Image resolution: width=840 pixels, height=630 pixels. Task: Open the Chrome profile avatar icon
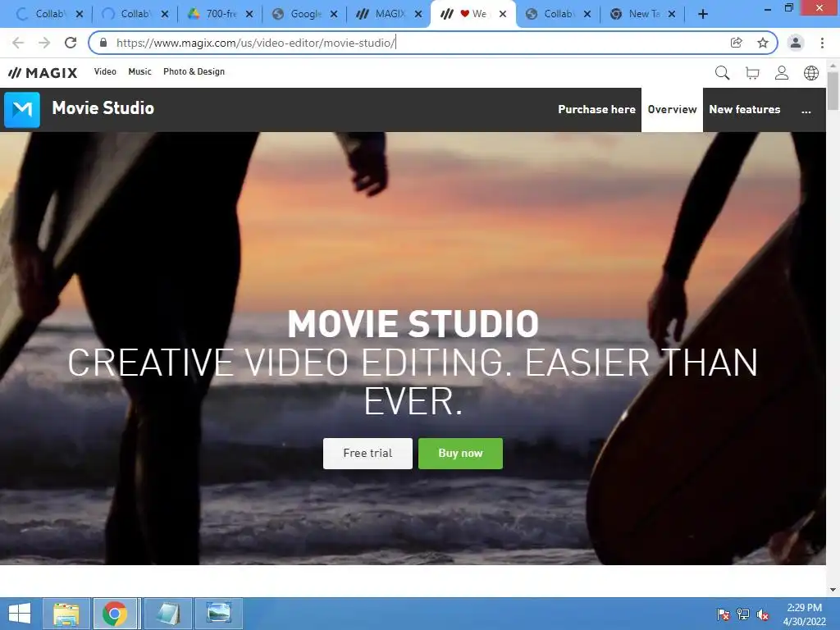(x=796, y=43)
